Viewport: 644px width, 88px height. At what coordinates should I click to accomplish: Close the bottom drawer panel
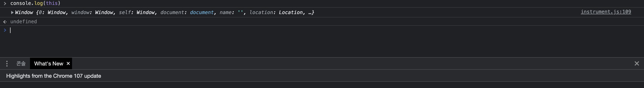[x=637, y=64]
